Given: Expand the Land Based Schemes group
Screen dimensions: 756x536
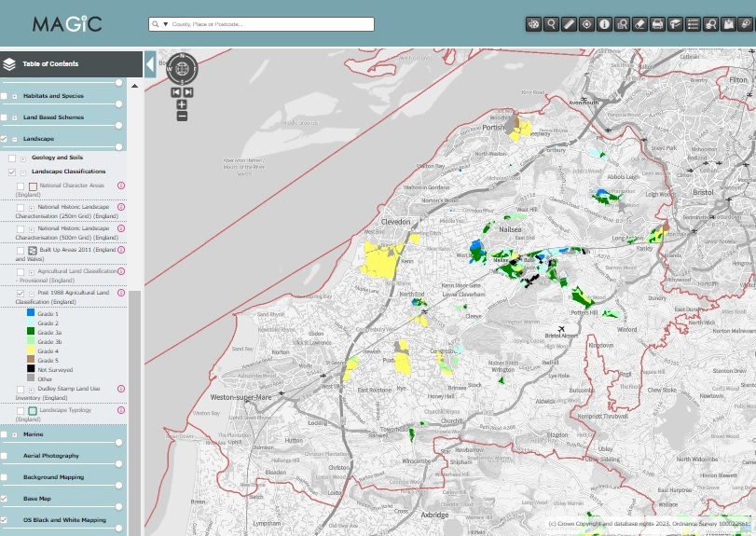Looking at the screenshot, I should point(15,117).
